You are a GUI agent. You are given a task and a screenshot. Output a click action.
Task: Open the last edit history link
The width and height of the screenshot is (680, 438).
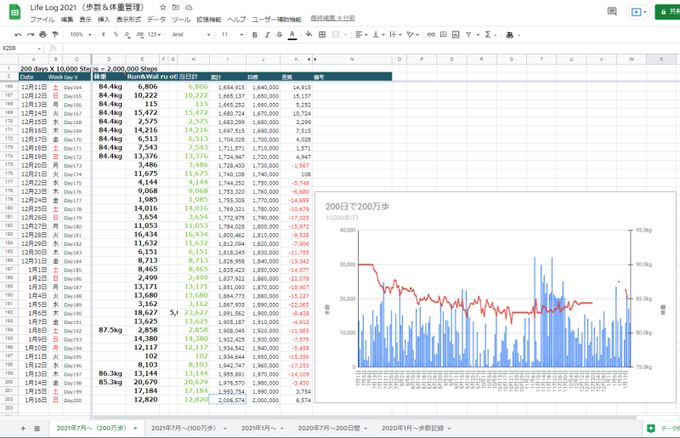click(x=333, y=18)
